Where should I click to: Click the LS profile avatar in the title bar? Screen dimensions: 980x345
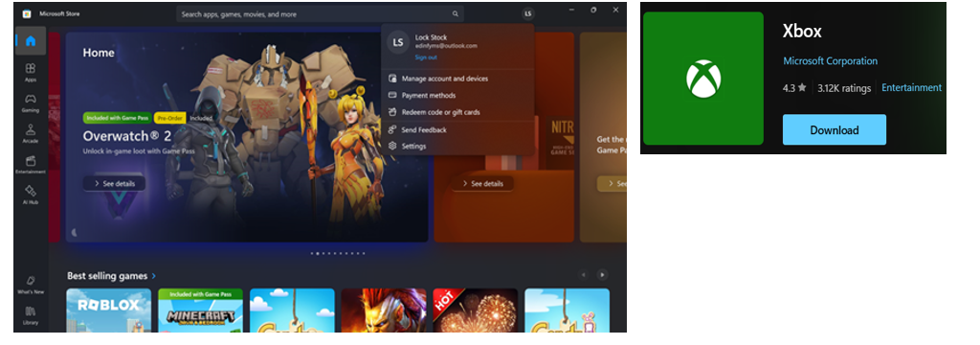tap(528, 13)
